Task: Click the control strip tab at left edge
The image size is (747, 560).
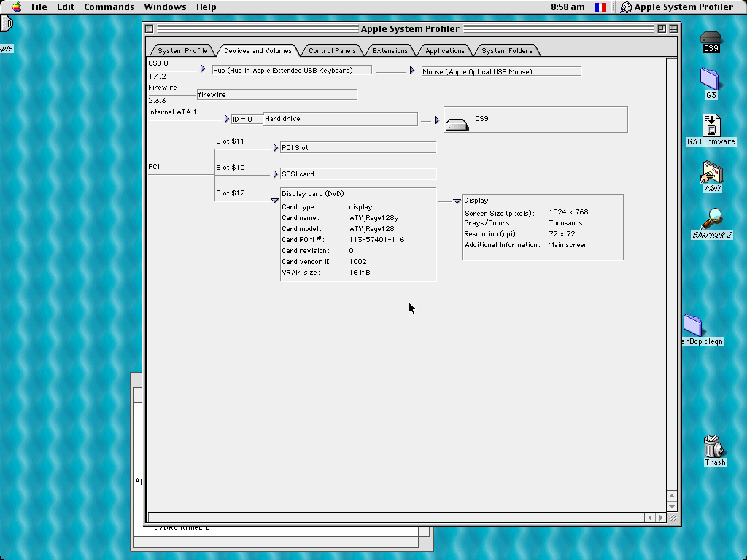Action: pos(6,23)
